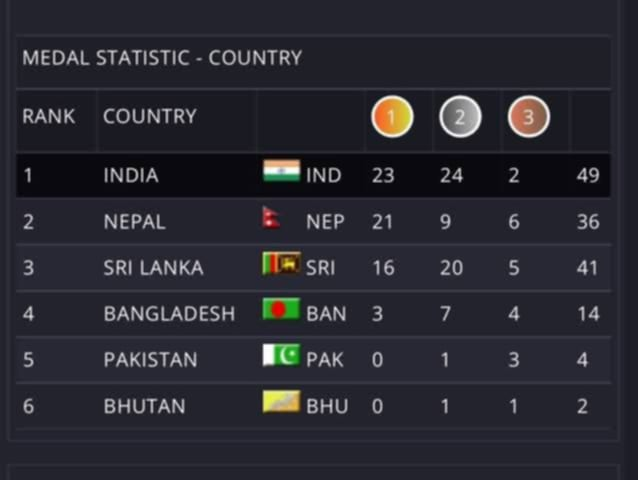Click the silver medal icon
638x480 pixels.
(x=460, y=117)
